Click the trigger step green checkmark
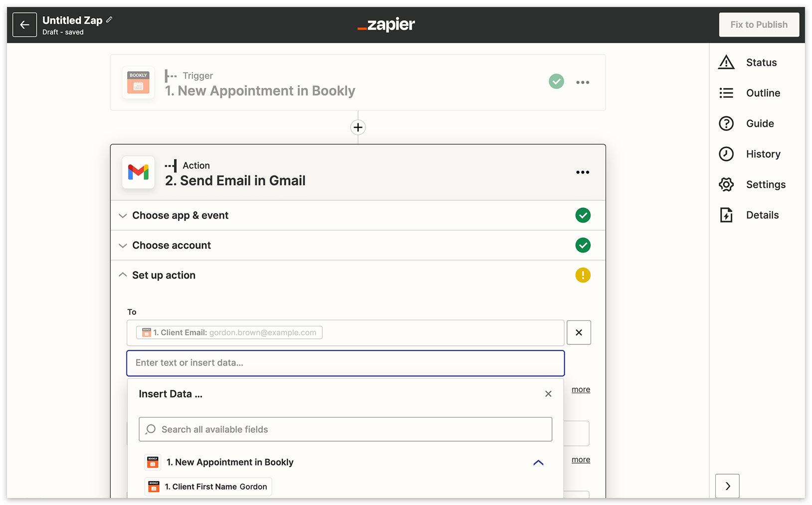 point(556,81)
